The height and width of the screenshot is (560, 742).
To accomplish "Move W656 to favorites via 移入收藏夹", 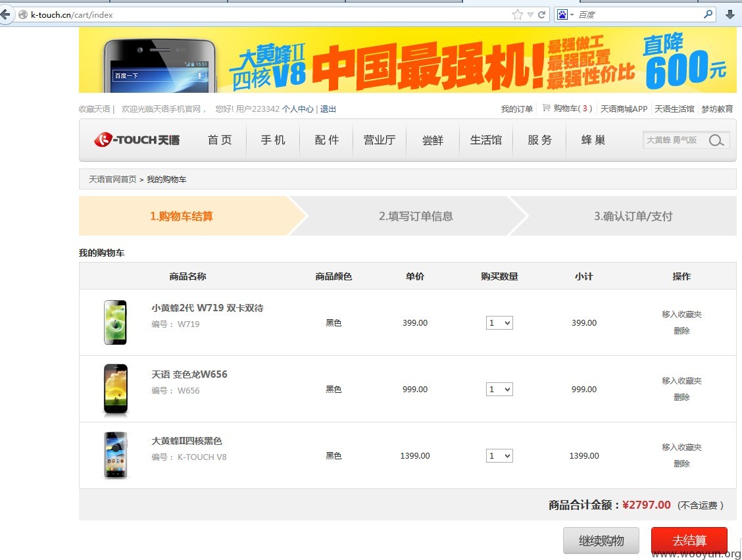I will 681,380.
